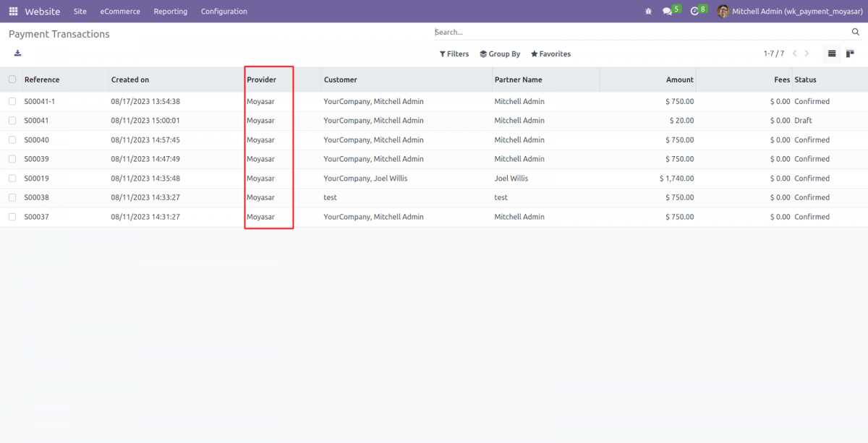
Task: Switch to kanban view icon
Action: pos(851,53)
